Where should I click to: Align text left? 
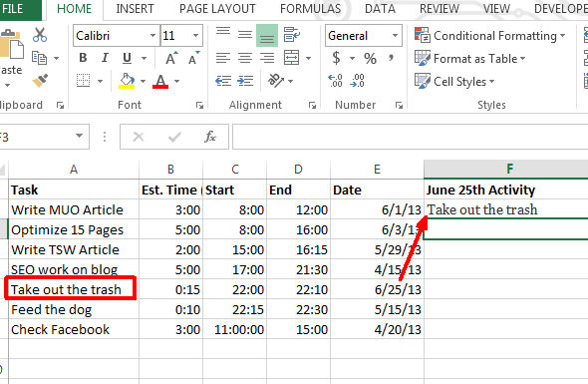223,58
